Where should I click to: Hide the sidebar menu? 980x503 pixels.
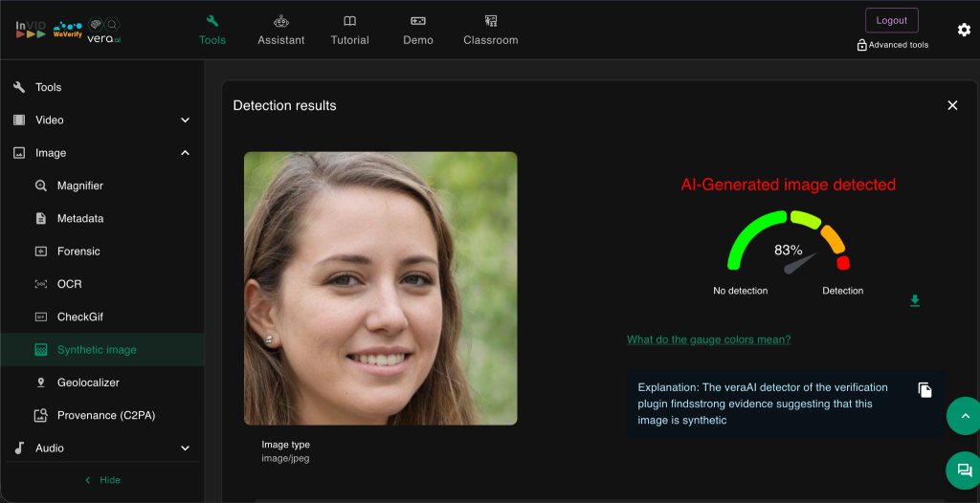[102, 480]
